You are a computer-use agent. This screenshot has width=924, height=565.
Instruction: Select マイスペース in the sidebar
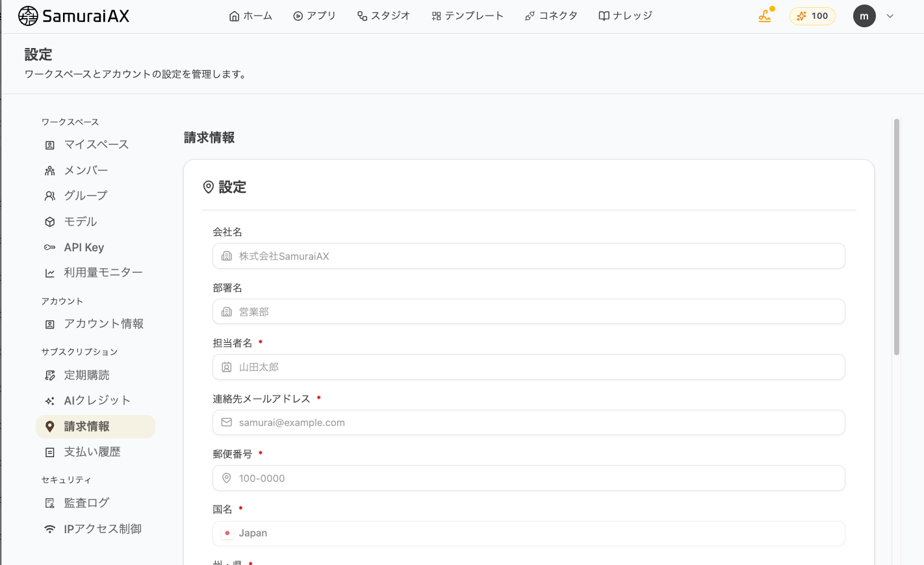pyautogui.click(x=96, y=145)
